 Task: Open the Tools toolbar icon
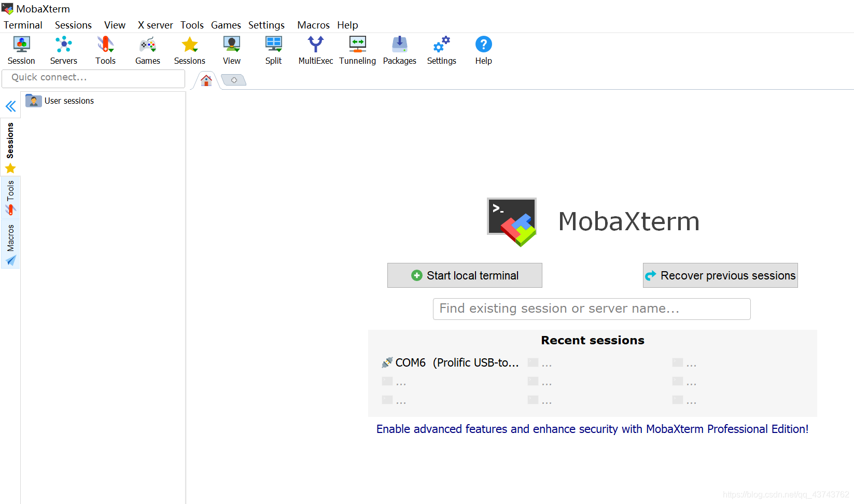tap(105, 50)
